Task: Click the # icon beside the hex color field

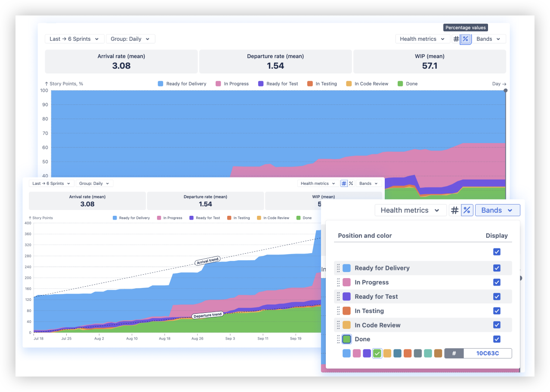Action: pos(454,353)
